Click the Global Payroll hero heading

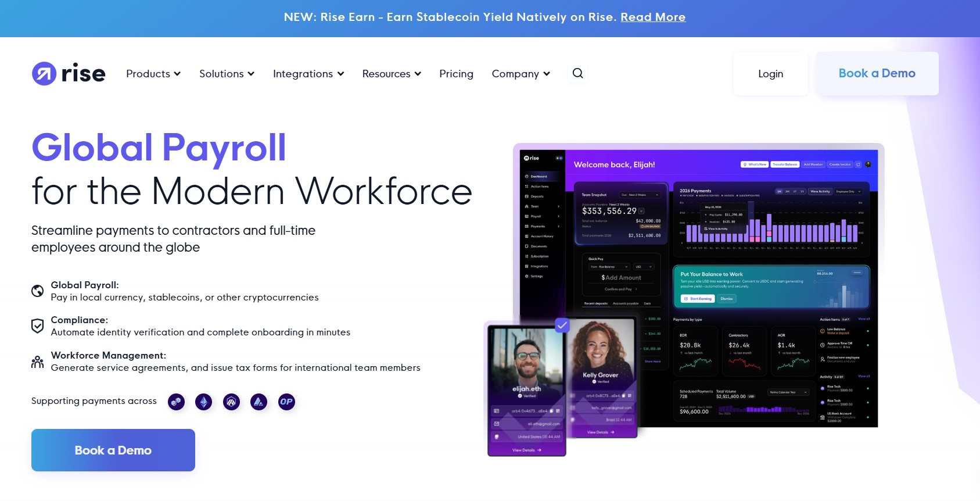(x=159, y=148)
